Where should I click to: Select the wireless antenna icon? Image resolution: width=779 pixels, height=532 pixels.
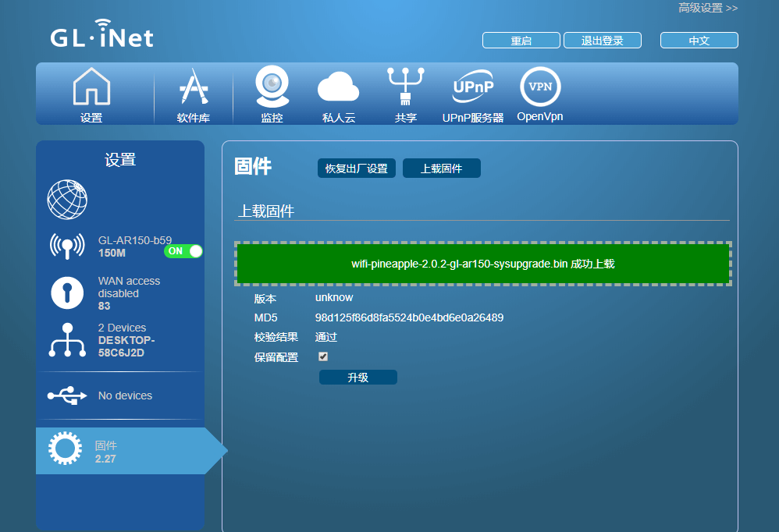(x=67, y=246)
